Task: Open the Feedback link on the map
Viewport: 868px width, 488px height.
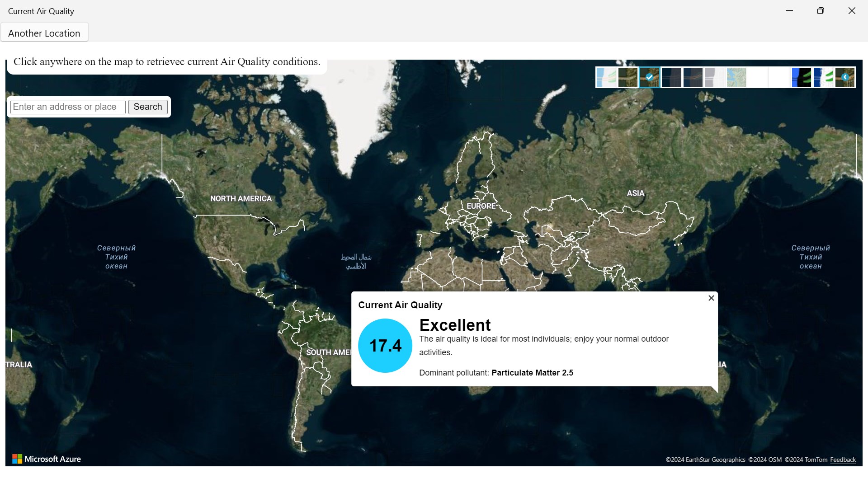Action: pyautogui.click(x=843, y=460)
